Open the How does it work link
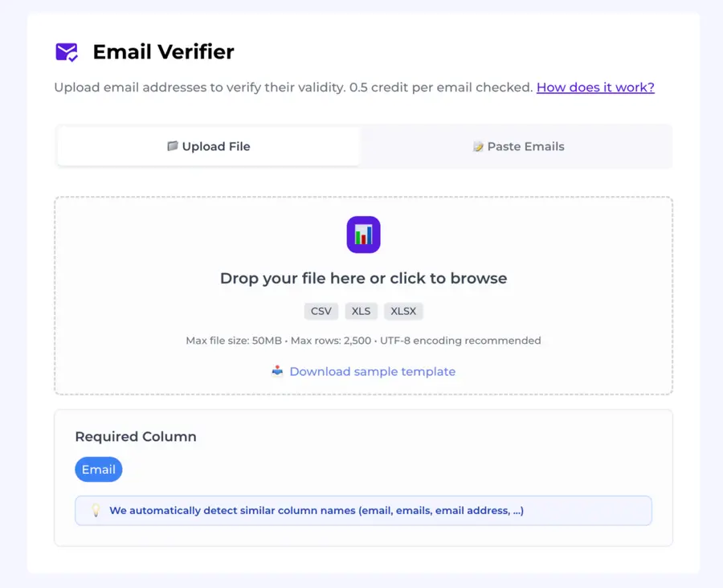This screenshot has height=588, width=723. point(594,88)
